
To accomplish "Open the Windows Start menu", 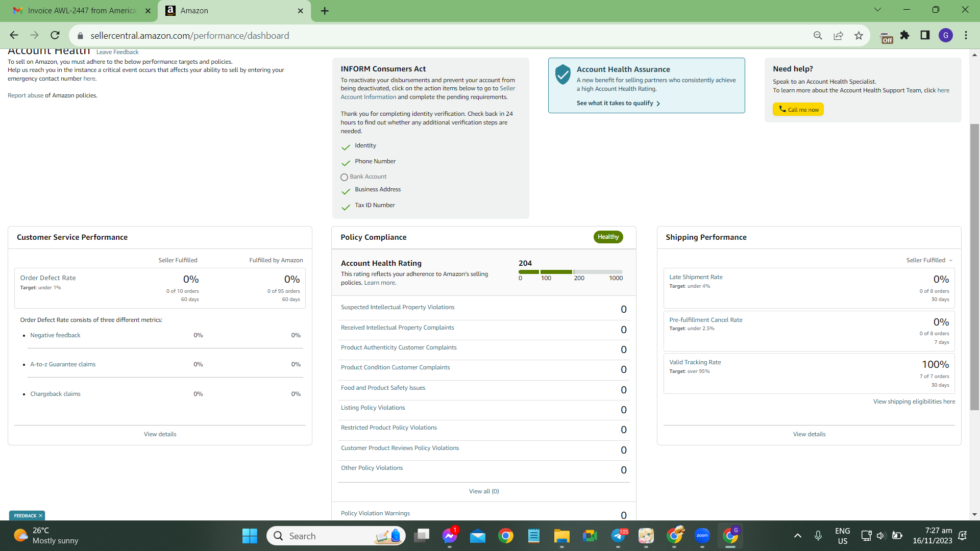I will click(250, 536).
